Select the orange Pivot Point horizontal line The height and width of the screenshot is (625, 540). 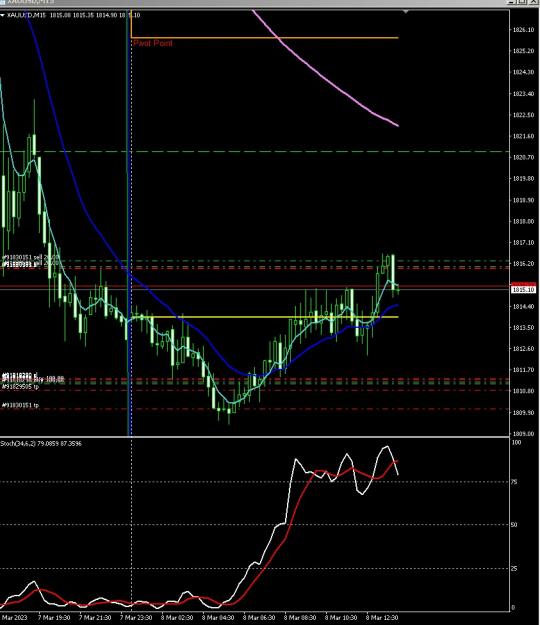point(265,38)
